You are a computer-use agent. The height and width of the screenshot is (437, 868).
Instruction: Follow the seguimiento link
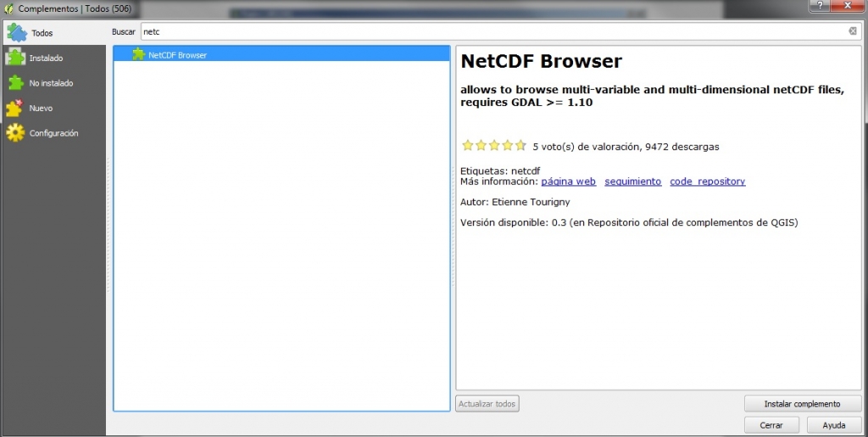pyautogui.click(x=632, y=182)
